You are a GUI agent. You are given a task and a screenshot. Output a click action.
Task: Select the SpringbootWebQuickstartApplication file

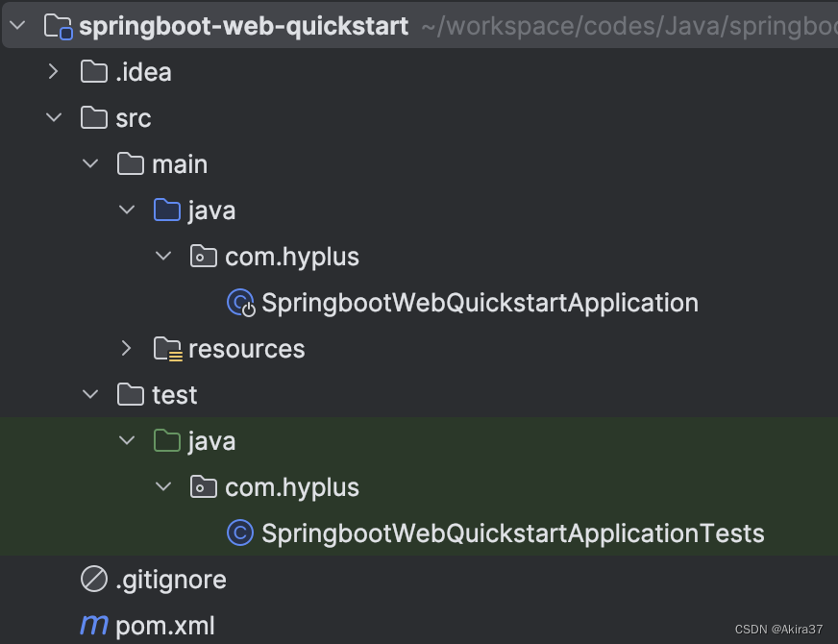480,302
